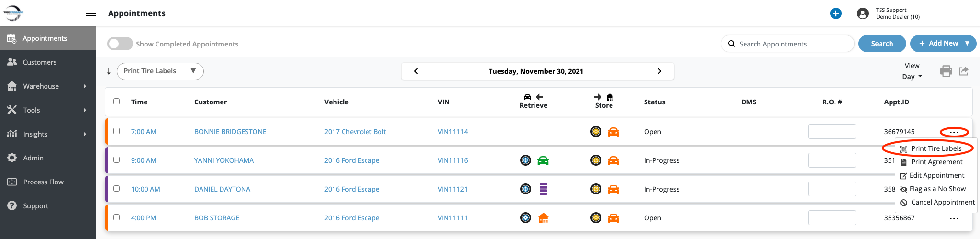The height and width of the screenshot is (239, 980).
Task: Choose Cancel Appointment in context menu
Action: click(937, 202)
